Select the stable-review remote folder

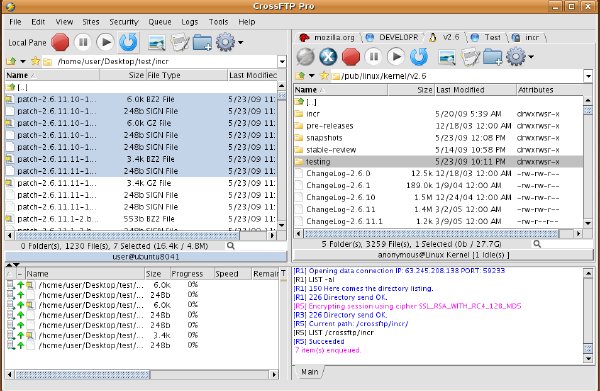click(x=438, y=150)
